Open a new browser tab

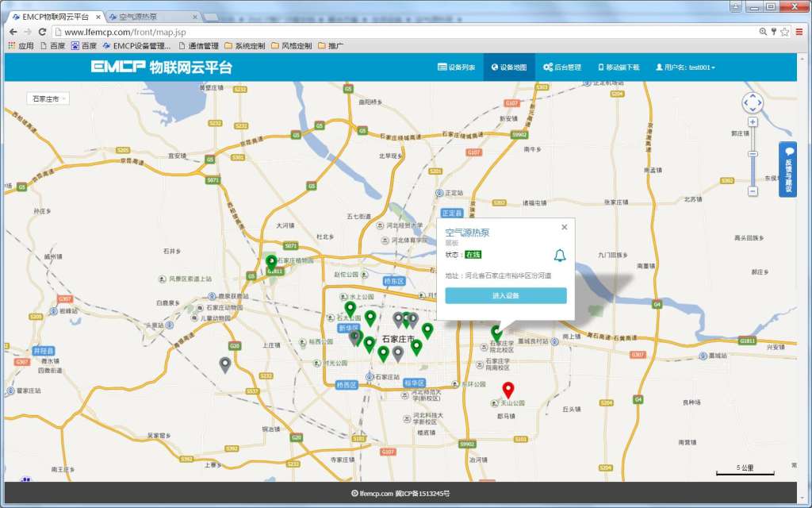[211, 17]
